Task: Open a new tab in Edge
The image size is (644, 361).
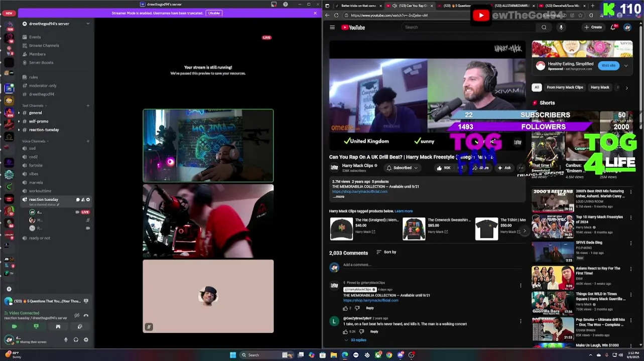Action: coord(592,6)
